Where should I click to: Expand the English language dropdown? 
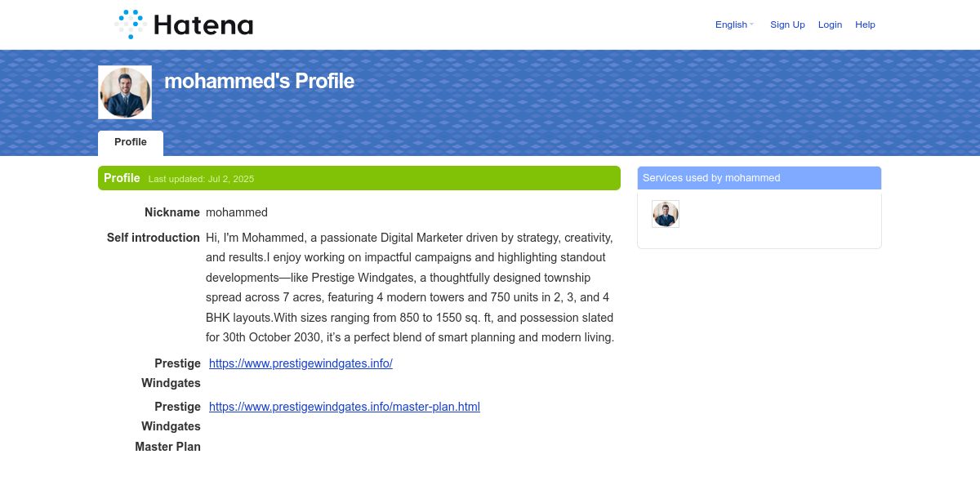point(734,24)
